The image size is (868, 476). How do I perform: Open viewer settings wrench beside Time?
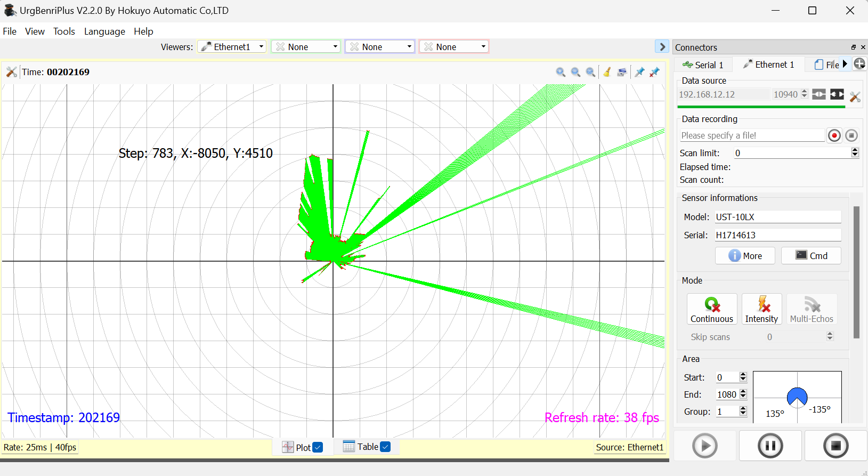[x=11, y=72]
